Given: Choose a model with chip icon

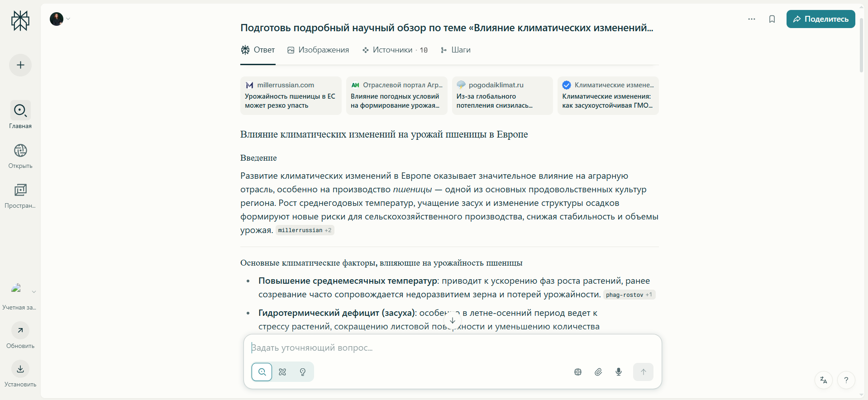Looking at the screenshot, I should click(578, 372).
